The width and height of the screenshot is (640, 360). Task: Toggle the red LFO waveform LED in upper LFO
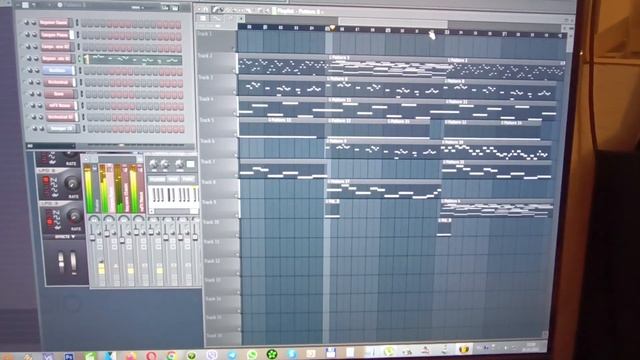click(x=46, y=180)
